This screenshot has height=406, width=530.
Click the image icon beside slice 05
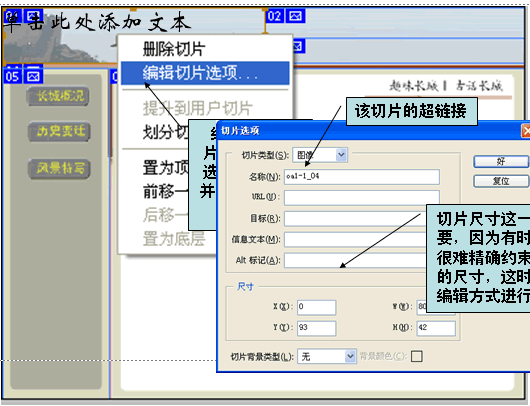click(x=33, y=76)
